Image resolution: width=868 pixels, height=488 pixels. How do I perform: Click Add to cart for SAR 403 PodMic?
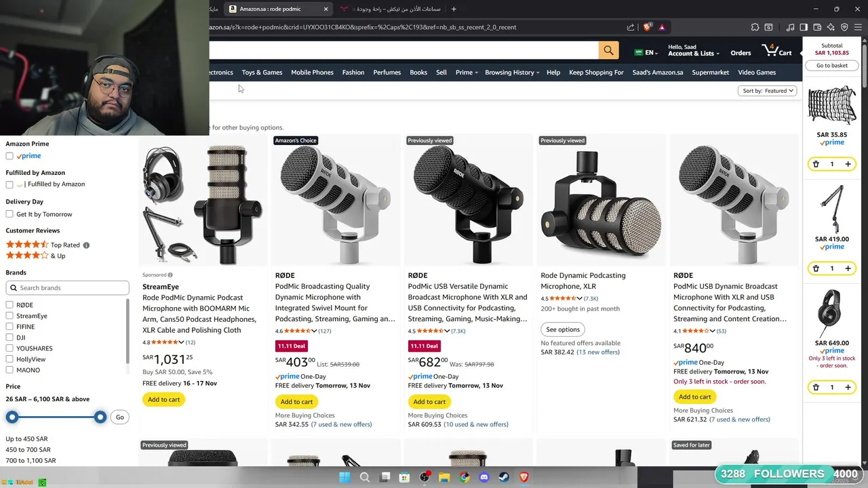(x=296, y=402)
